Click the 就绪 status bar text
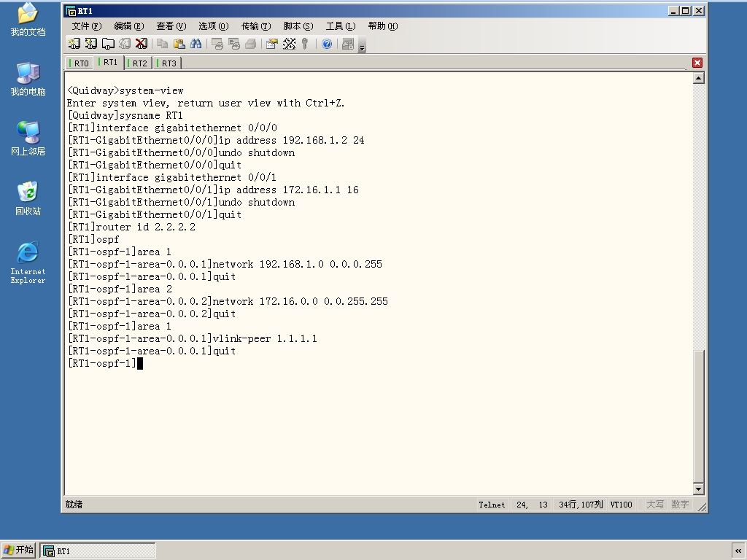Screen dimensions: 747x560 (74, 505)
